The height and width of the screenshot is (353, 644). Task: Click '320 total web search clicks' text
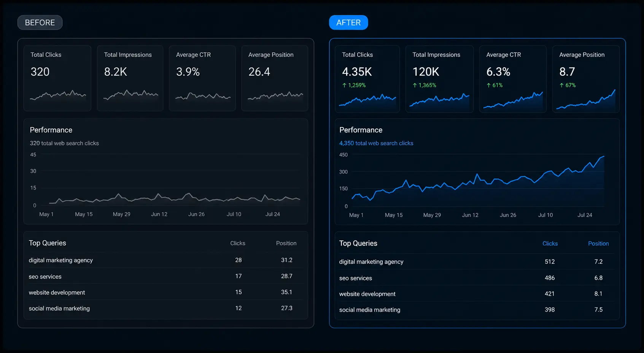tap(64, 143)
